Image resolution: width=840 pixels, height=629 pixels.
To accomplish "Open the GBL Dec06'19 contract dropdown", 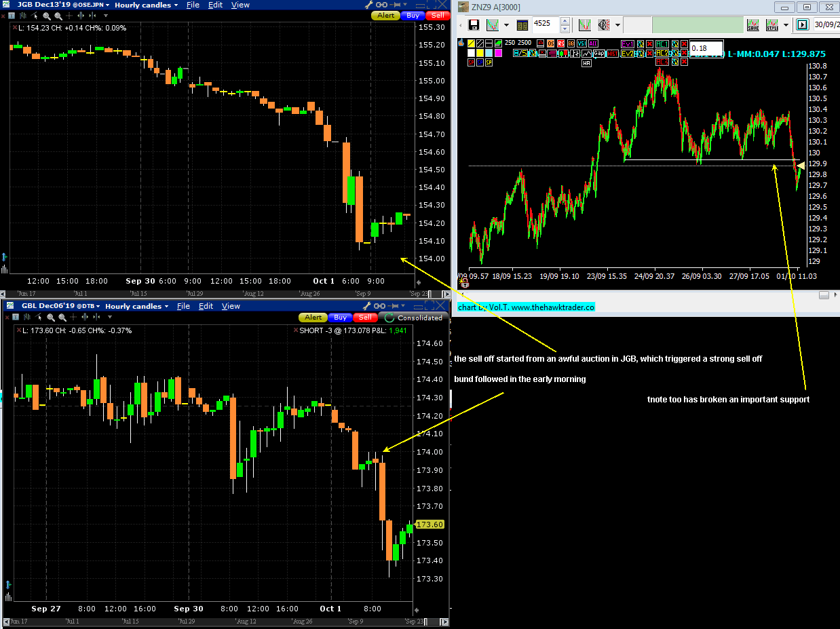I will [x=98, y=306].
